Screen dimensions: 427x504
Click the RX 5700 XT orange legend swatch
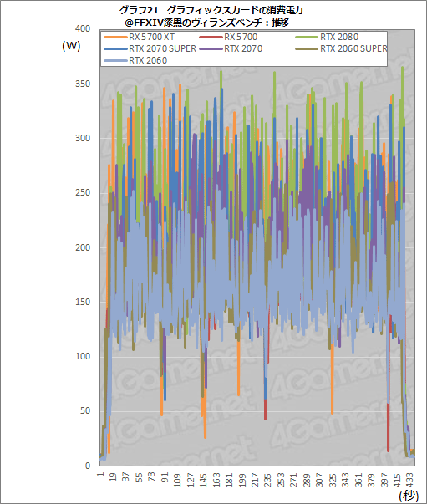tap(115, 38)
